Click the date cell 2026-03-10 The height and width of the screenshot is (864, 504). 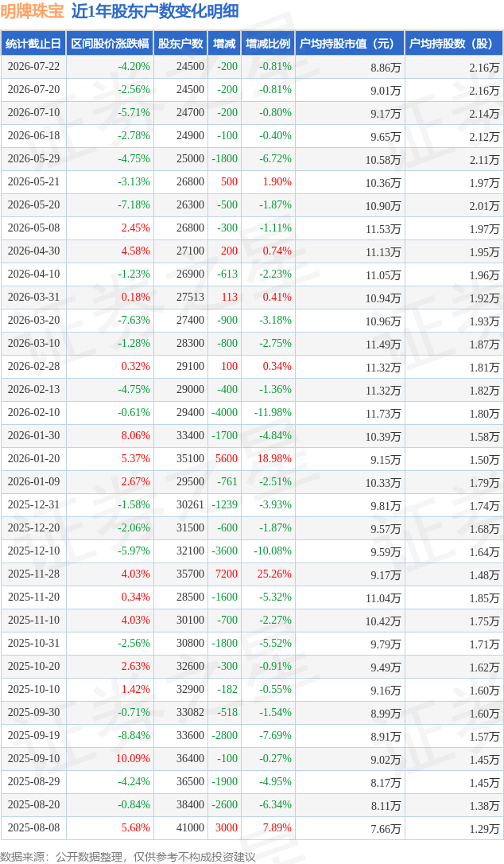click(x=33, y=344)
